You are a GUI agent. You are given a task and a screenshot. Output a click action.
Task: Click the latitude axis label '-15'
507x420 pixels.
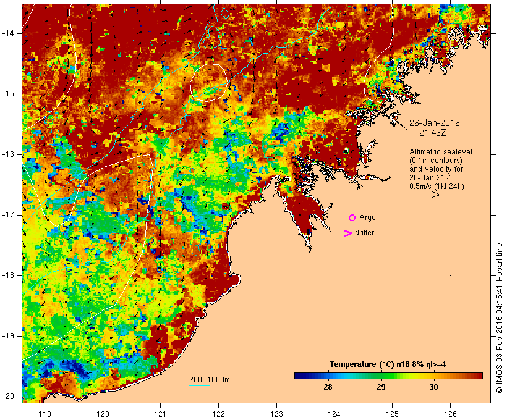click(7, 94)
